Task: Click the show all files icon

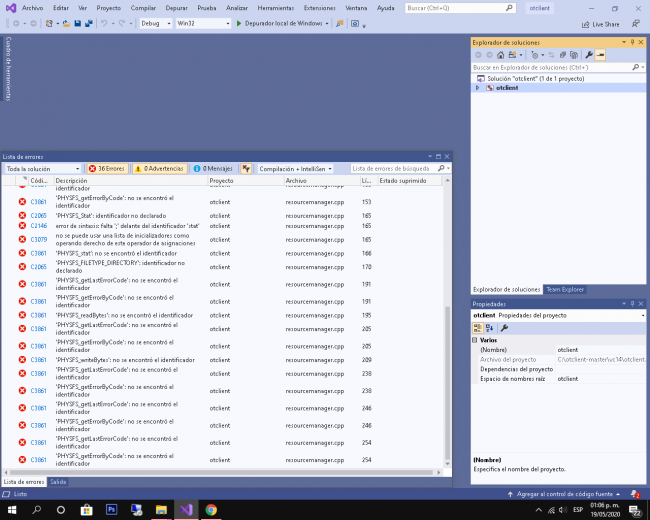Action: pyautogui.click(x=574, y=55)
